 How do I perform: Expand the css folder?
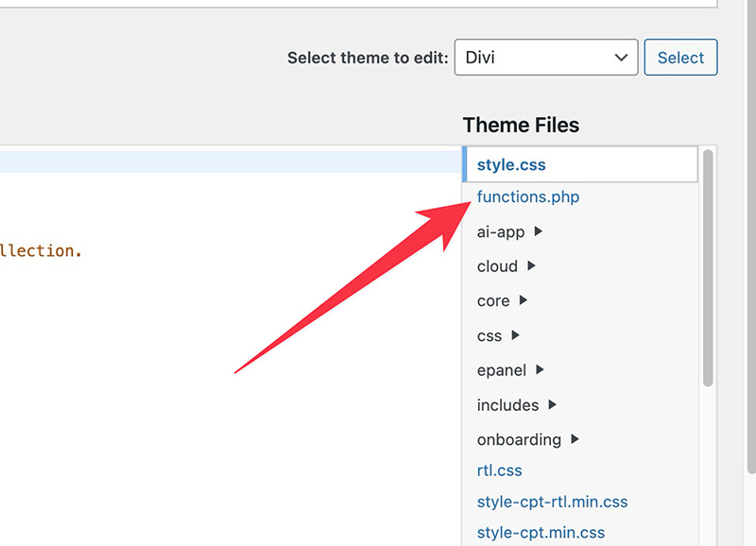[498, 335]
